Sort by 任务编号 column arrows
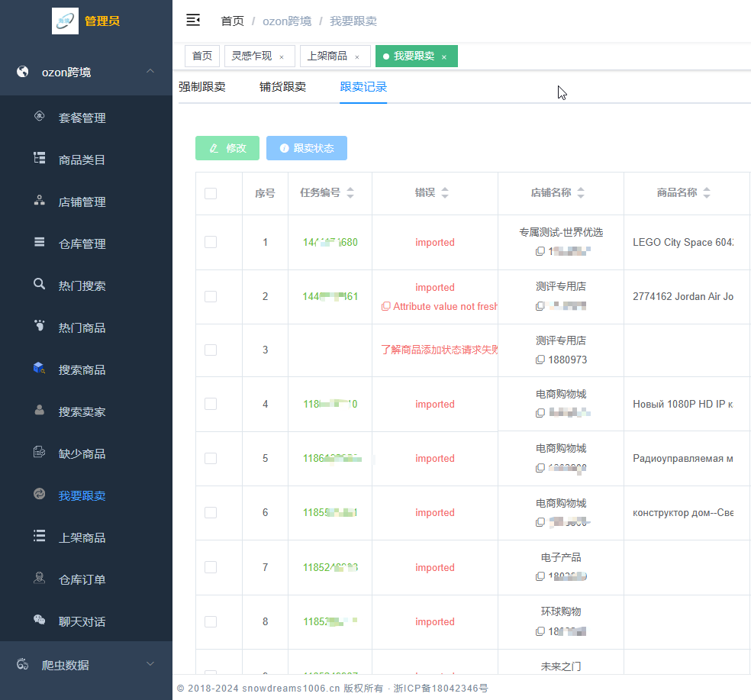The image size is (751, 700). point(350,193)
